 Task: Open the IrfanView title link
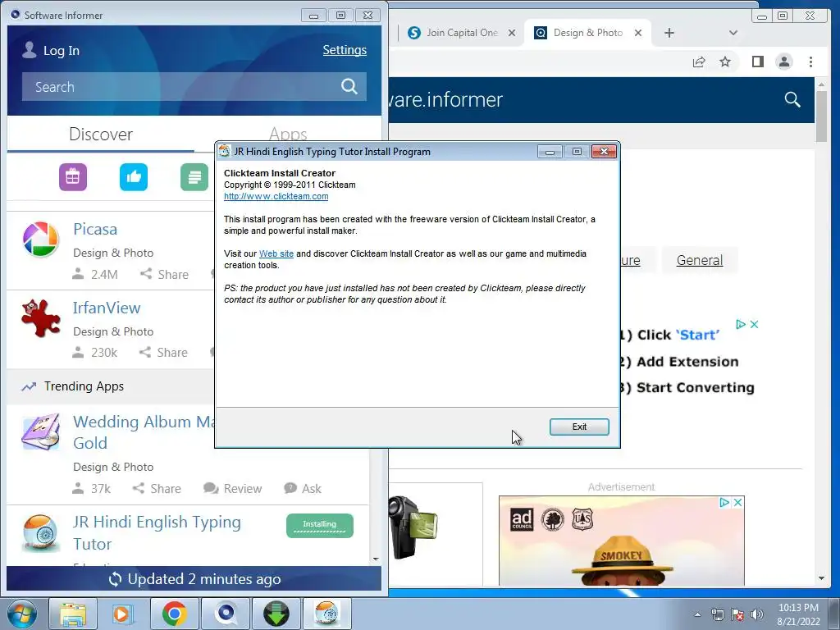coord(107,308)
